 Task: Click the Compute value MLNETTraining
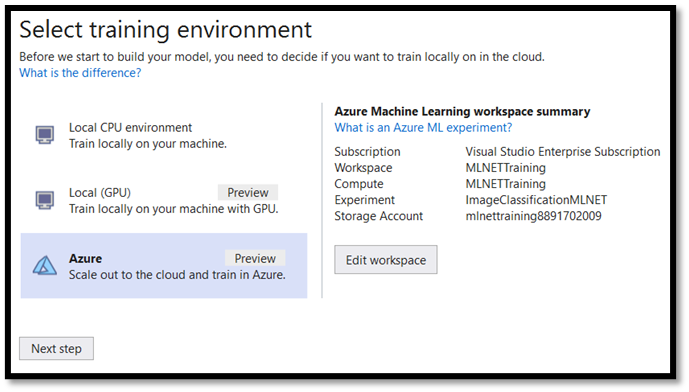pyautogui.click(x=506, y=184)
